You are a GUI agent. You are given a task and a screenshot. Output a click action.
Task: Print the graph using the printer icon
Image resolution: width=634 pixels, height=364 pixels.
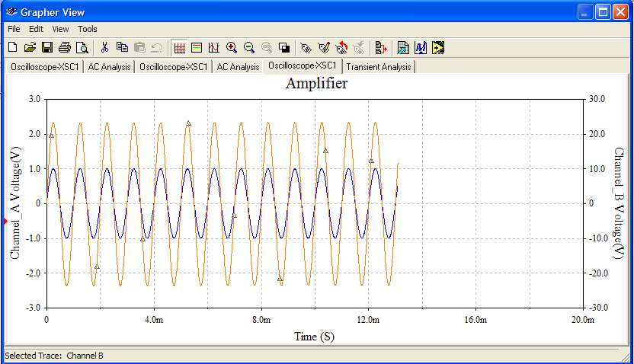click(65, 48)
